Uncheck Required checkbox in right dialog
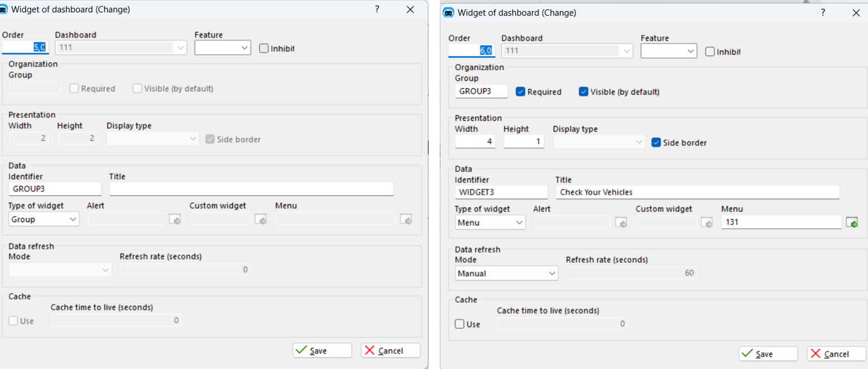868x369 pixels. (520, 92)
